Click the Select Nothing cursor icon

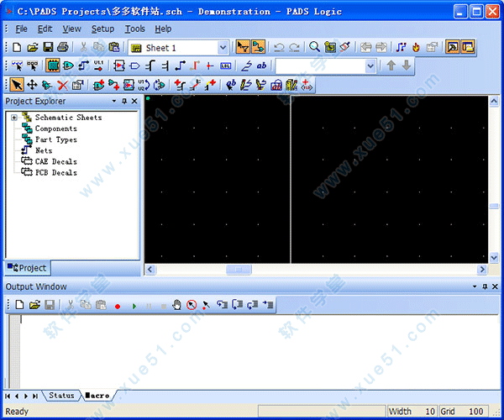tap(32, 66)
